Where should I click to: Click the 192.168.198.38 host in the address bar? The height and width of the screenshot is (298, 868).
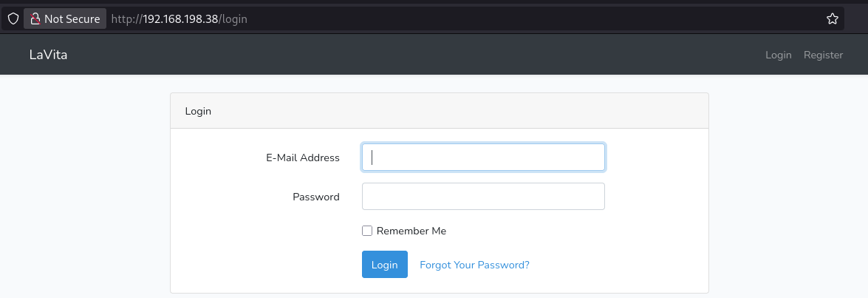(180, 18)
